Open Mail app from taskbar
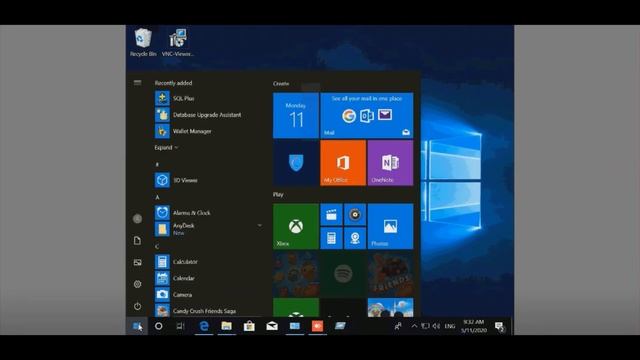 click(272, 326)
